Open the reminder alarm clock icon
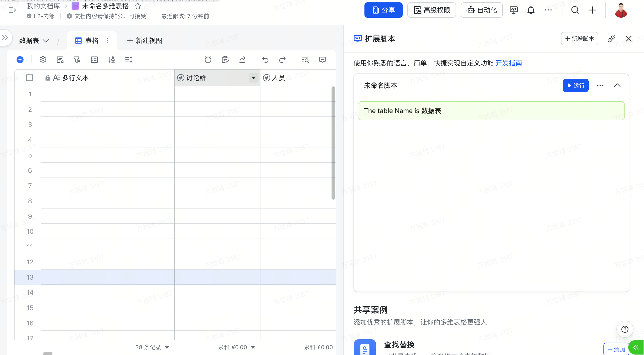 coord(208,60)
